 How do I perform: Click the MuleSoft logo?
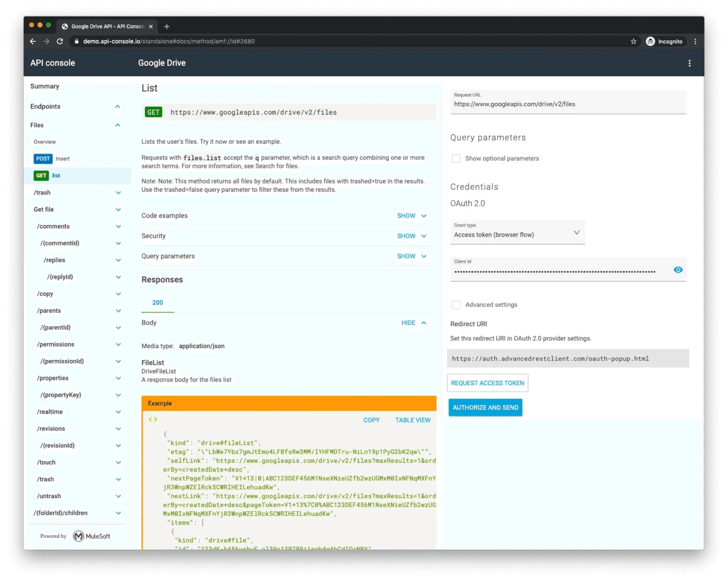click(x=91, y=536)
